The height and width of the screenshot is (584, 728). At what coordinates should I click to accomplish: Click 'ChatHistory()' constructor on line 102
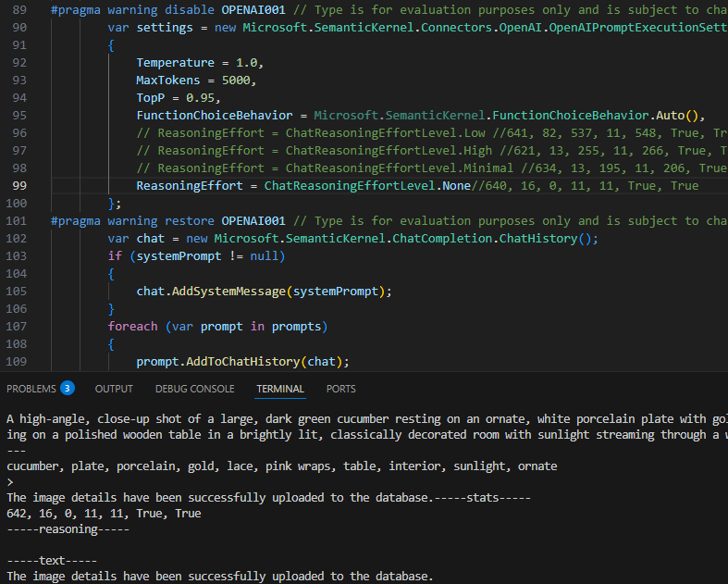(x=545, y=239)
